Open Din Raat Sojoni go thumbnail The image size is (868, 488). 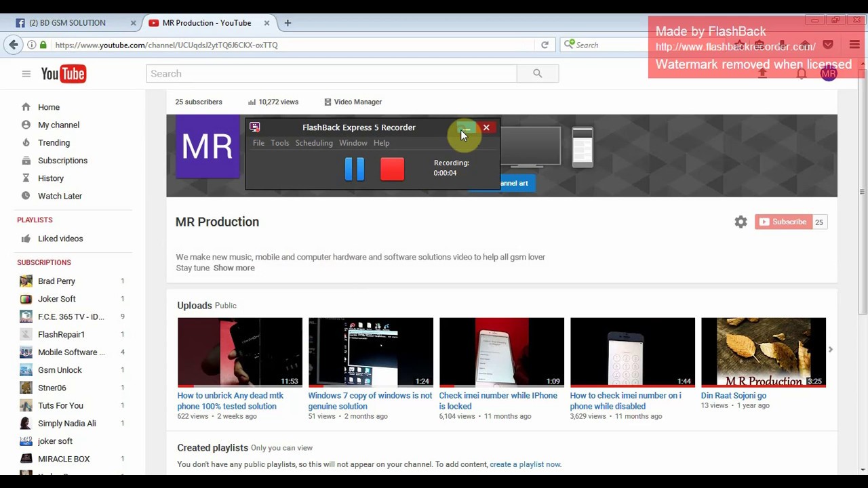pos(764,352)
